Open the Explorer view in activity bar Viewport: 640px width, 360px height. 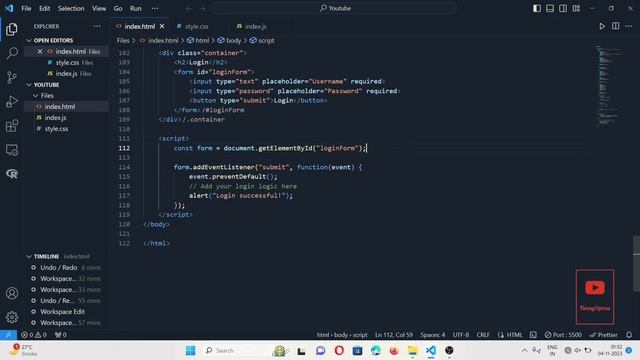[11, 29]
